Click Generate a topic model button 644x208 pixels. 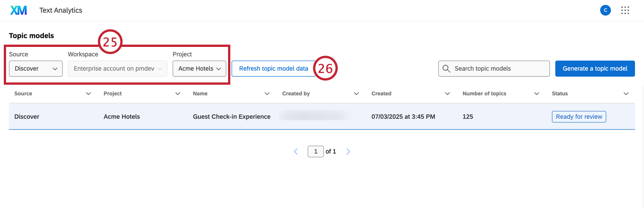coord(595,69)
